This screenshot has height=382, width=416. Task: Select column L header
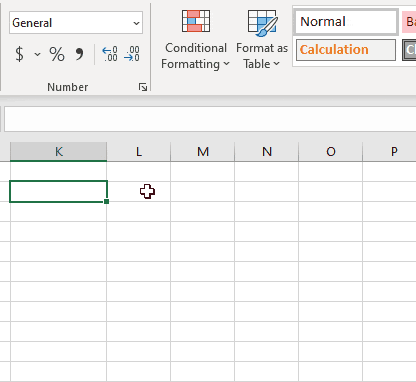[x=139, y=152]
